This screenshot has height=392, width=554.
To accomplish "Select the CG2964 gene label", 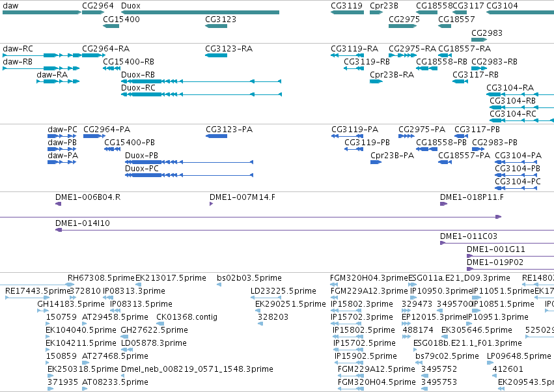I will click(98, 6).
